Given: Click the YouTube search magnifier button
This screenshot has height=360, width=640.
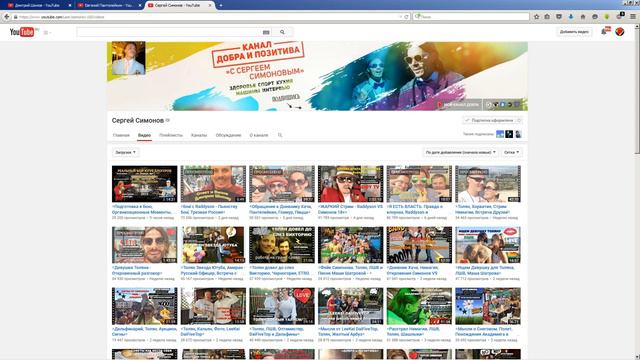Looking at the screenshot, I should (x=282, y=32).
